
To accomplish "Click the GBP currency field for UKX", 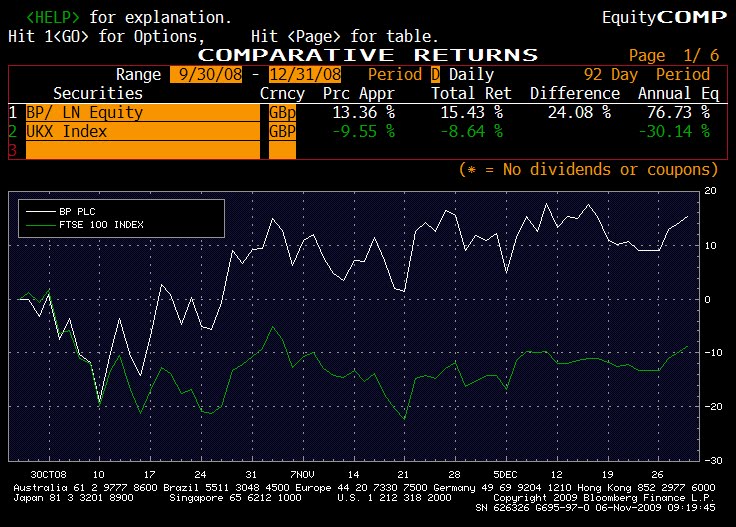I will click(282, 131).
